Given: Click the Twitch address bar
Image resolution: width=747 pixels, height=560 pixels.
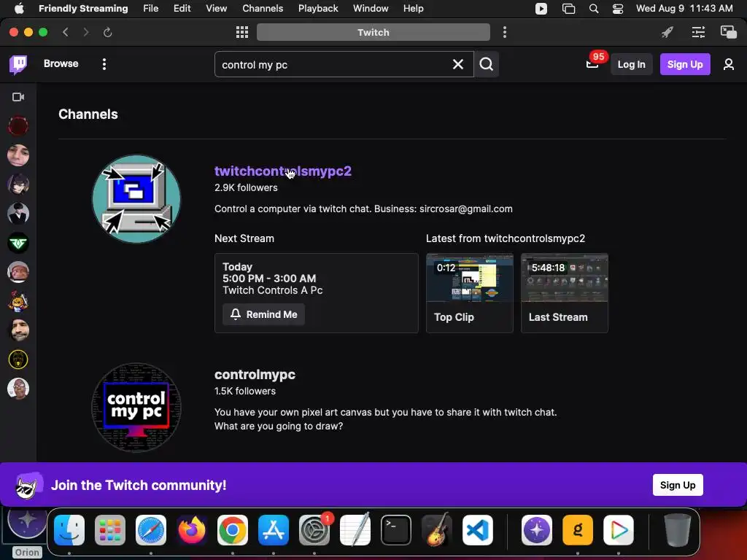Looking at the screenshot, I should coord(373,32).
